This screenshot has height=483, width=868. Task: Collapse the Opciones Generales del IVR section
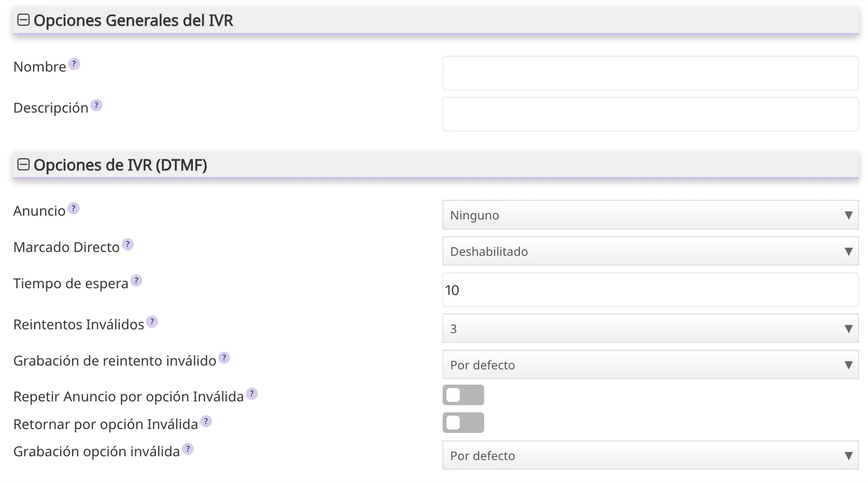23,20
